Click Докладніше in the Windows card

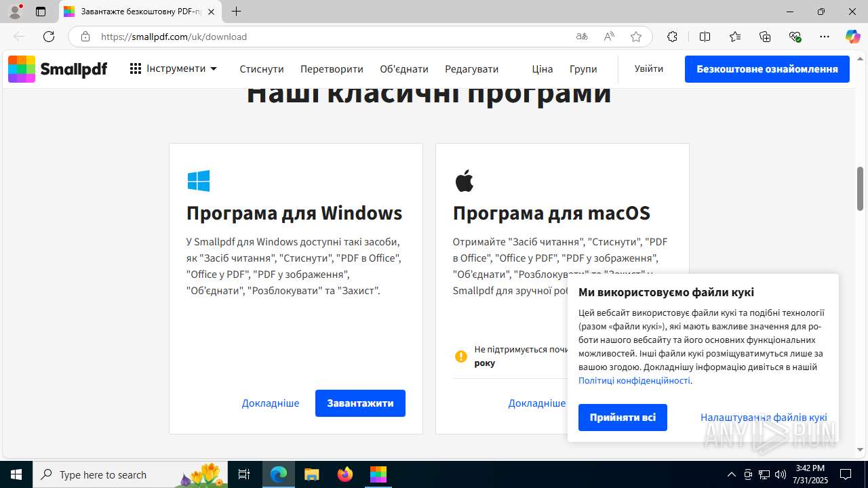tap(271, 403)
